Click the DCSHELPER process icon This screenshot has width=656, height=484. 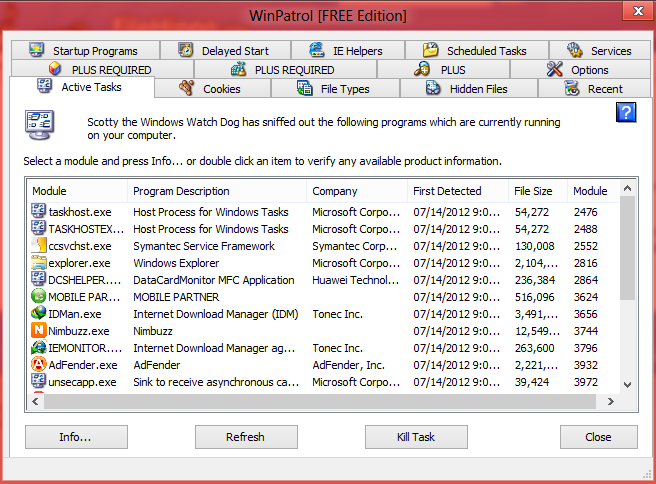[x=38, y=279]
